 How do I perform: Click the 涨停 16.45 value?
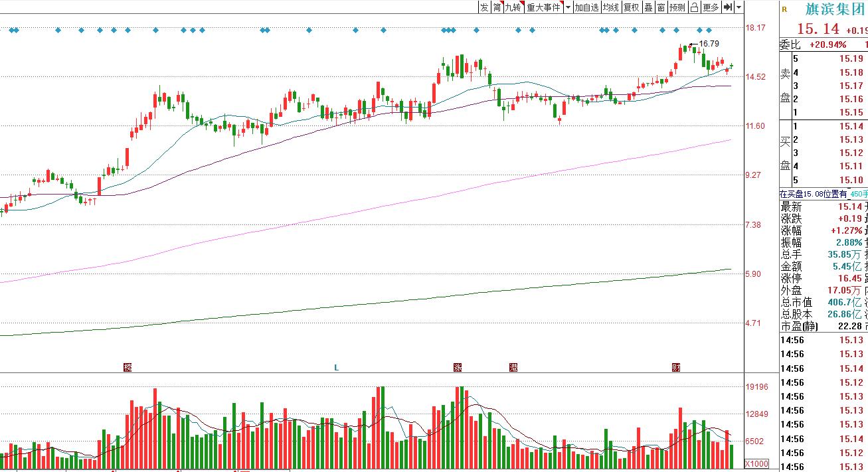(x=851, y=278)
